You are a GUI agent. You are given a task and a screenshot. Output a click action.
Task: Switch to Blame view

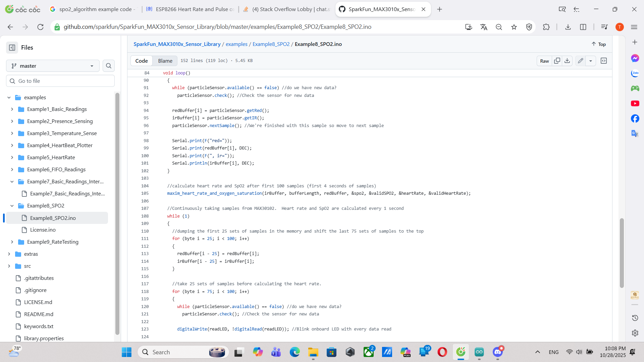coord(165,61)
